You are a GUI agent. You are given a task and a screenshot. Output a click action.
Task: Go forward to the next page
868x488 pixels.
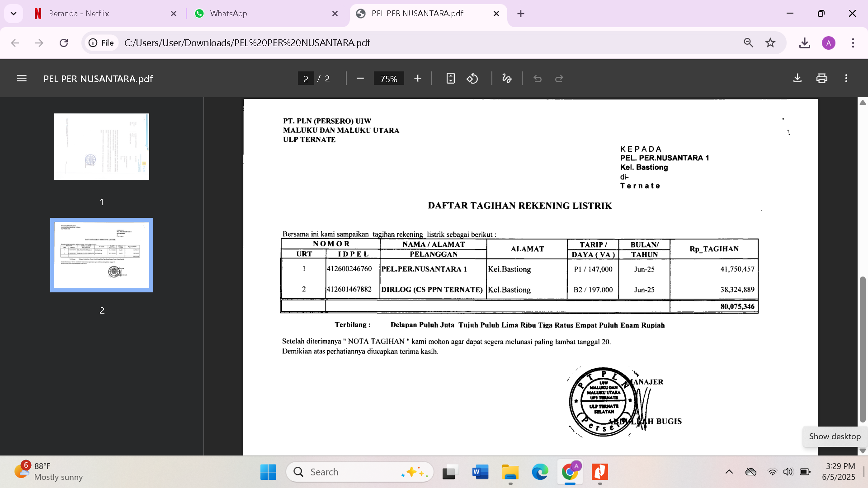39,43
